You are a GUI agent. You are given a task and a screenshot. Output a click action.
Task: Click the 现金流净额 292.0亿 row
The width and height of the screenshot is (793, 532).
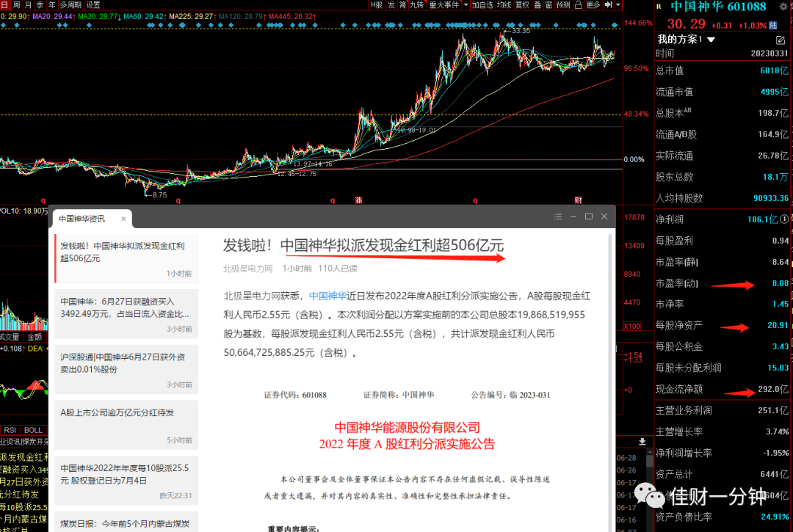[722, 389]
